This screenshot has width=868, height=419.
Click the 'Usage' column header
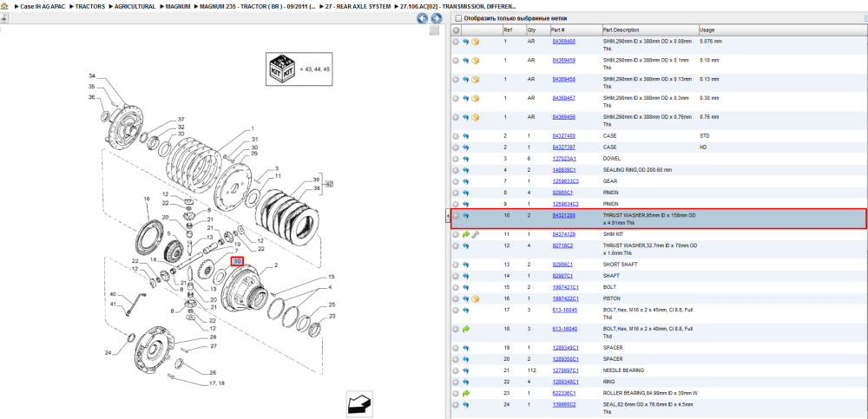click(707, 29)
